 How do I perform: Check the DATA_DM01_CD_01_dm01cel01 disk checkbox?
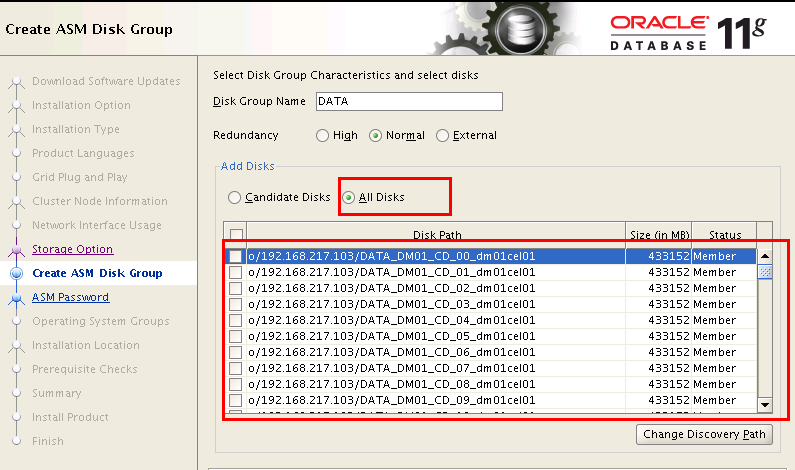coord(235,272)
